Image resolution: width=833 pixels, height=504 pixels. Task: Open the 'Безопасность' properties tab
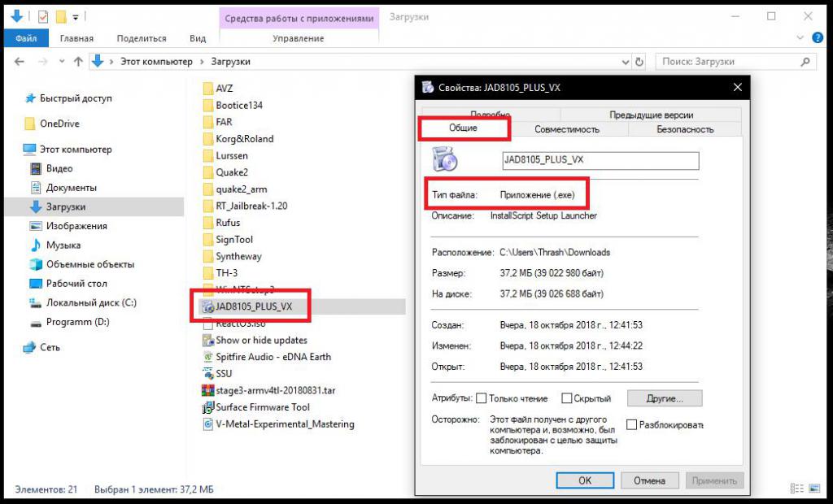click(x=685, y=129)
